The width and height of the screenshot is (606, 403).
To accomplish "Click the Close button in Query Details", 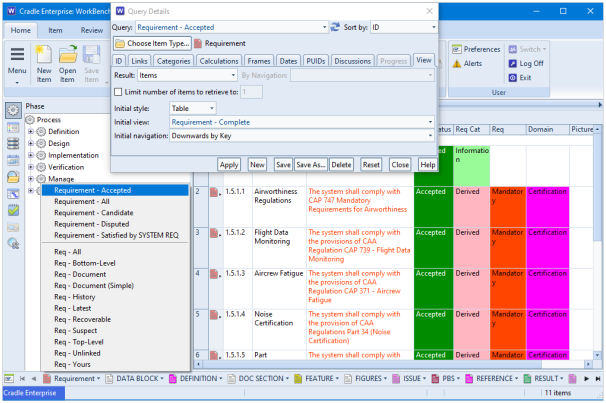I will click(400, 165).
